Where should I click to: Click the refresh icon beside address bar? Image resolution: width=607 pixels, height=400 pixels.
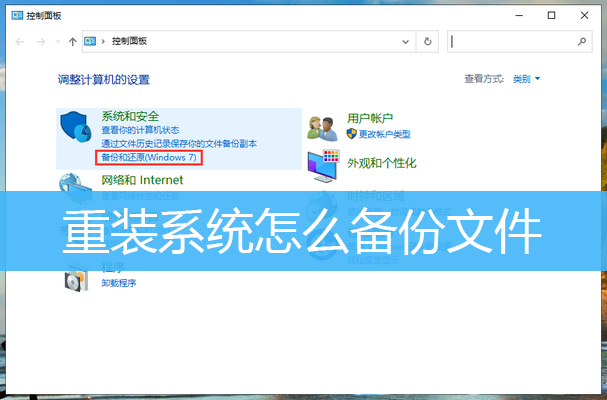tap(427, 41)
